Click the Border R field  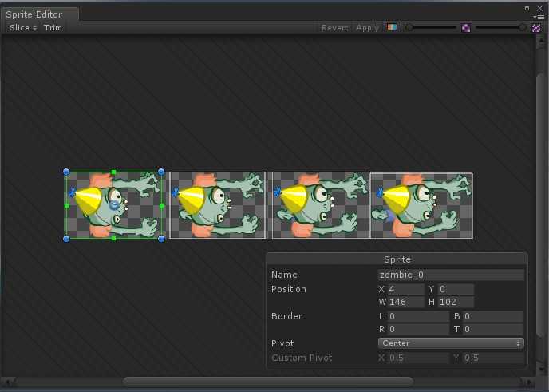(418, 329)
